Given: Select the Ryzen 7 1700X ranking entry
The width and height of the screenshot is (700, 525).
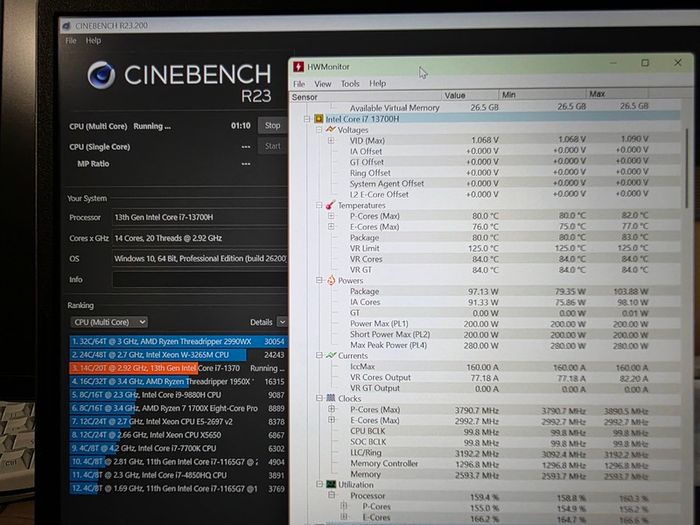Looking at the screenshot, I should coord(178,408).
